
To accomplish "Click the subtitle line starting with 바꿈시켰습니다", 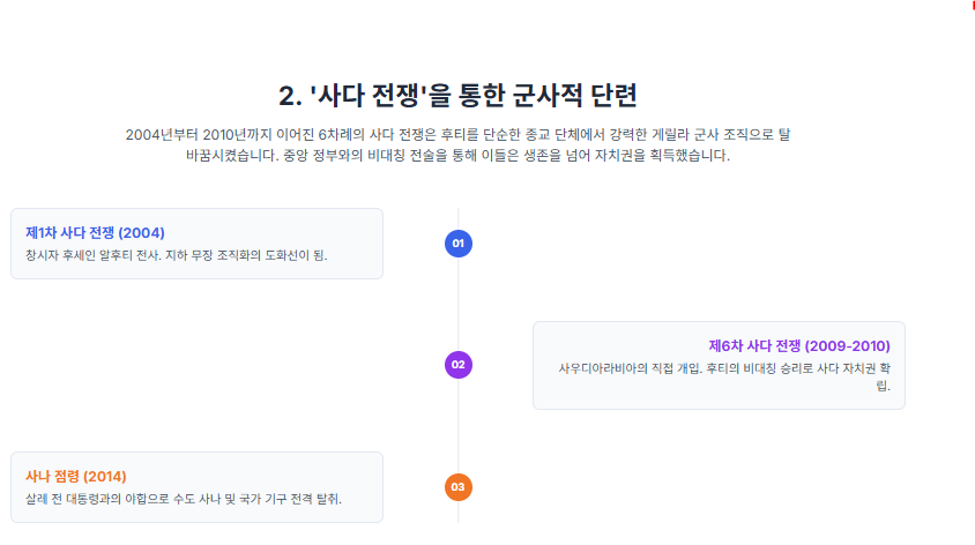I will click(458, 156).
